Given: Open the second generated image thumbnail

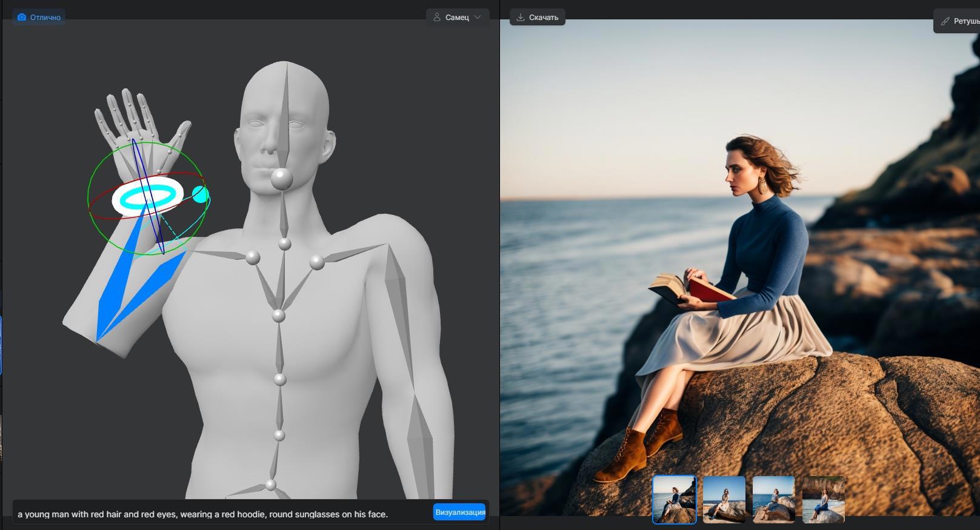Looking at the screenshot, I should coord(724,499).
